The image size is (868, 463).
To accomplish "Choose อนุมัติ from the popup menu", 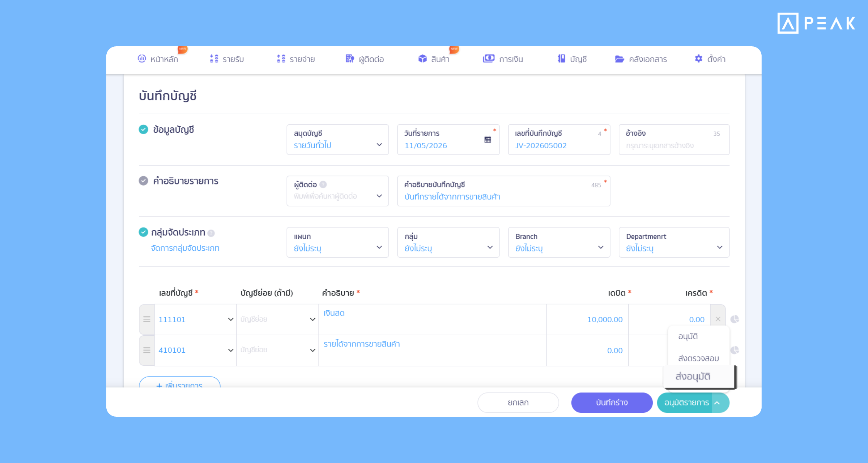I will tap(688, 336).
